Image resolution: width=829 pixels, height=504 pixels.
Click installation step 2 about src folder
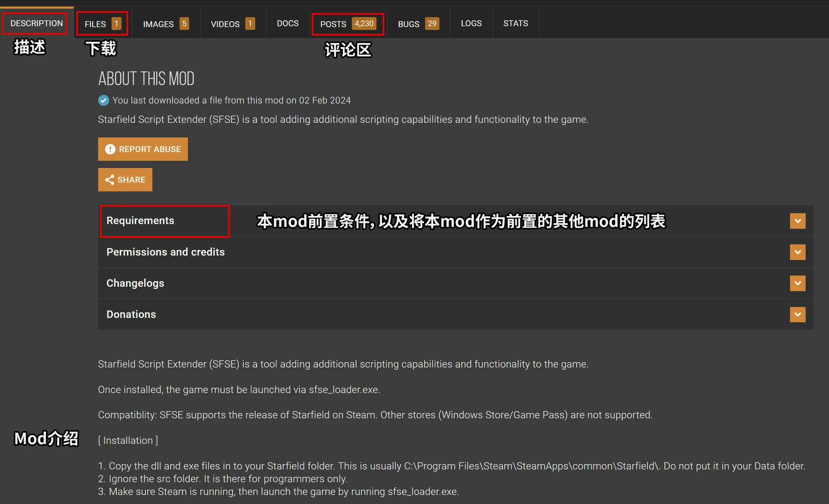[223, 479]
